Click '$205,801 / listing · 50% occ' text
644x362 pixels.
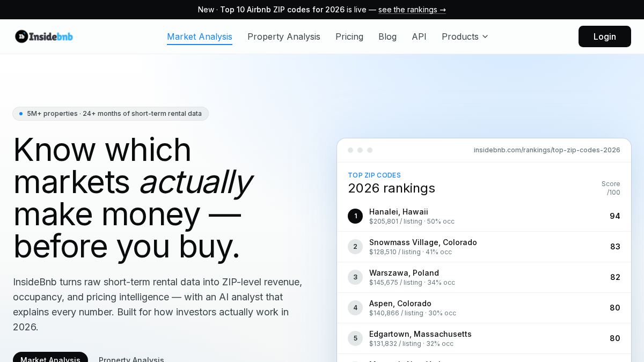(412, 221)
